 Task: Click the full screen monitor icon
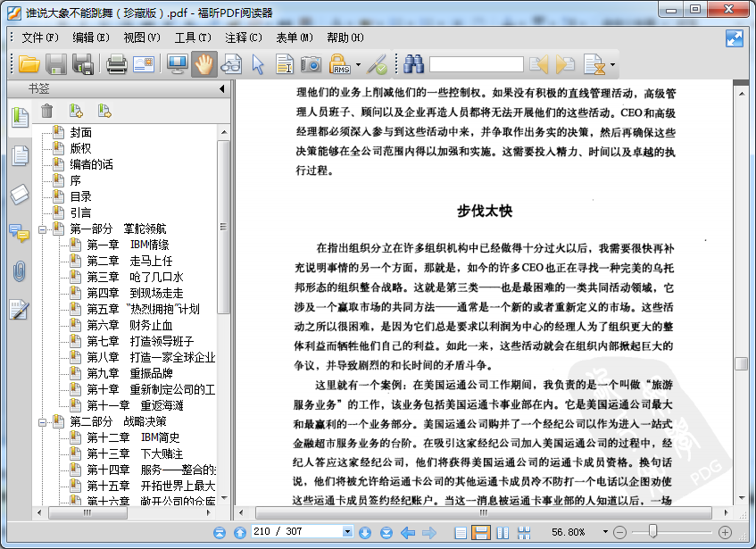click(x=177, y=64)
